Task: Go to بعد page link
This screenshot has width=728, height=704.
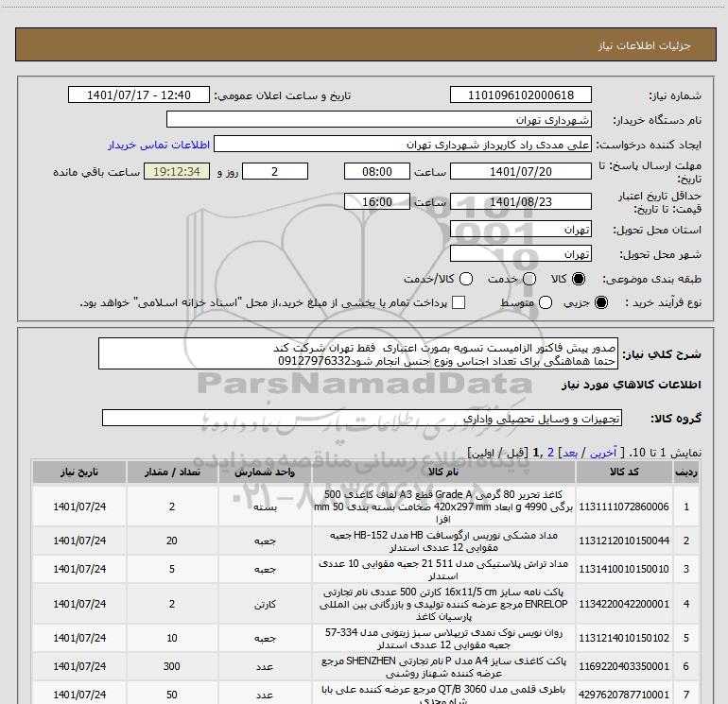Action: (x=570, y=453)
